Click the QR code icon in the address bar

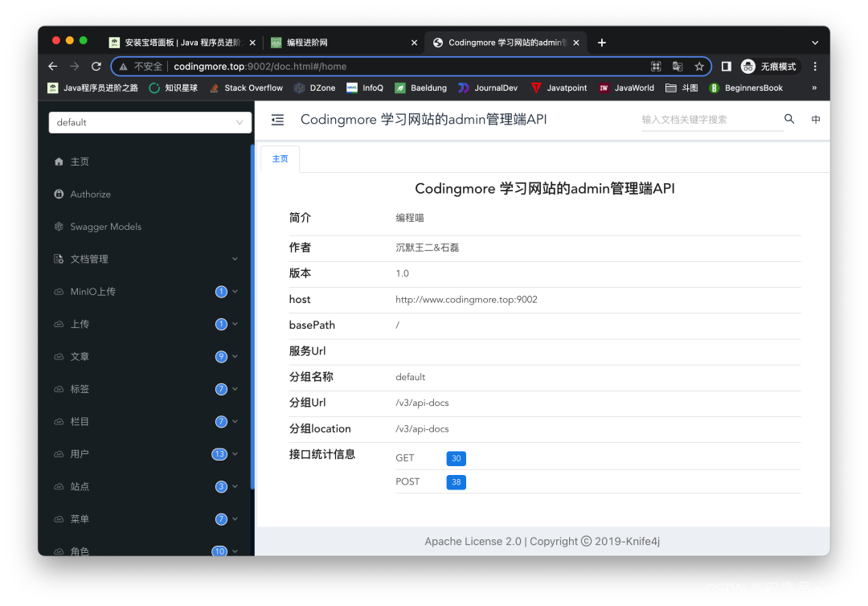point(656,67)
